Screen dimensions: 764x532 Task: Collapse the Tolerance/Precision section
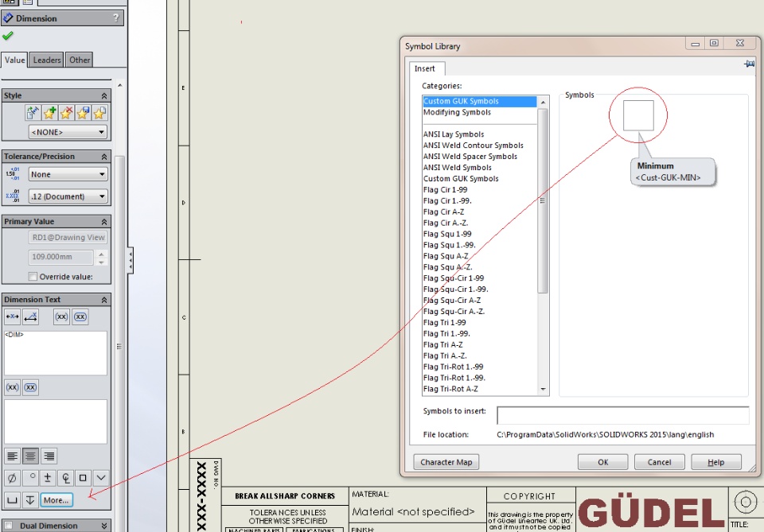click(x=103, y=156)
